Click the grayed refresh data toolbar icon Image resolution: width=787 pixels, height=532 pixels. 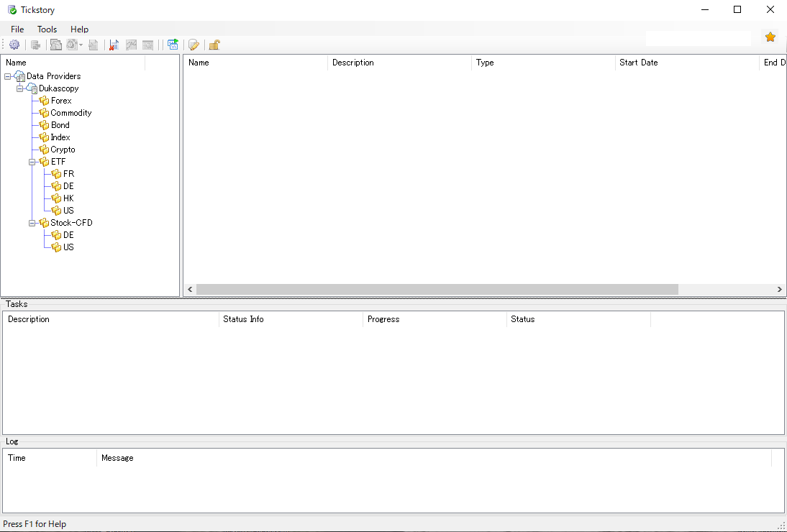pyautogui.click(x=36, y=45)
